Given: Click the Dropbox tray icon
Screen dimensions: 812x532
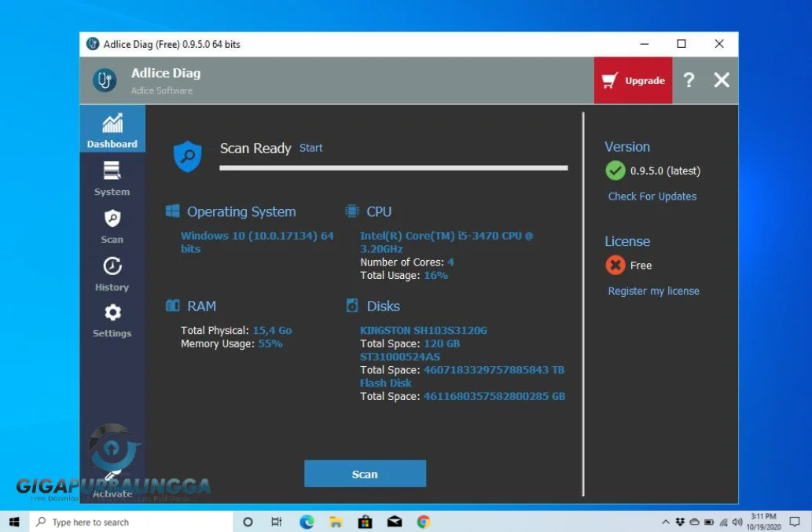Looking at the screenshot, I should pyautogui.click(x=680, y=522).
